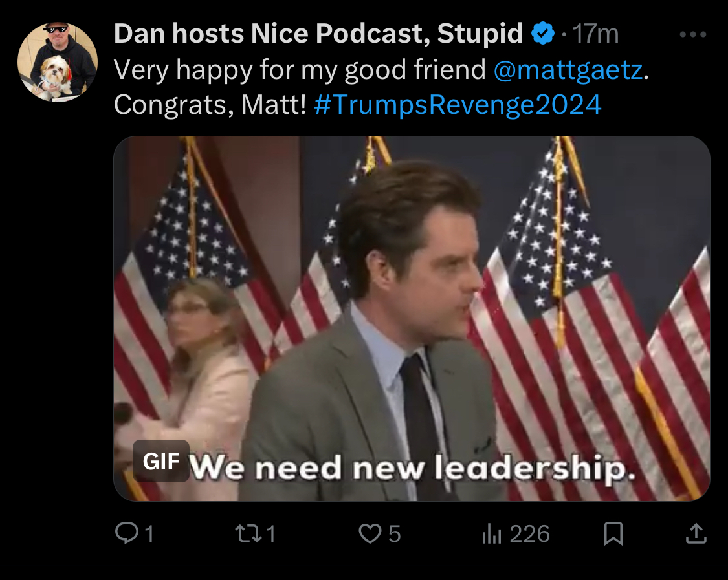The height and width of the screenshot is (580, 728).
Task: Click the tweet text 'Very happy for my good friend'
Action: click(300, 70)
